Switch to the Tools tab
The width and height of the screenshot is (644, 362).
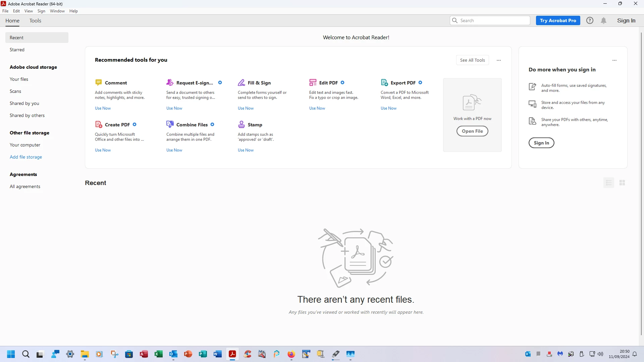pos(35,20)
